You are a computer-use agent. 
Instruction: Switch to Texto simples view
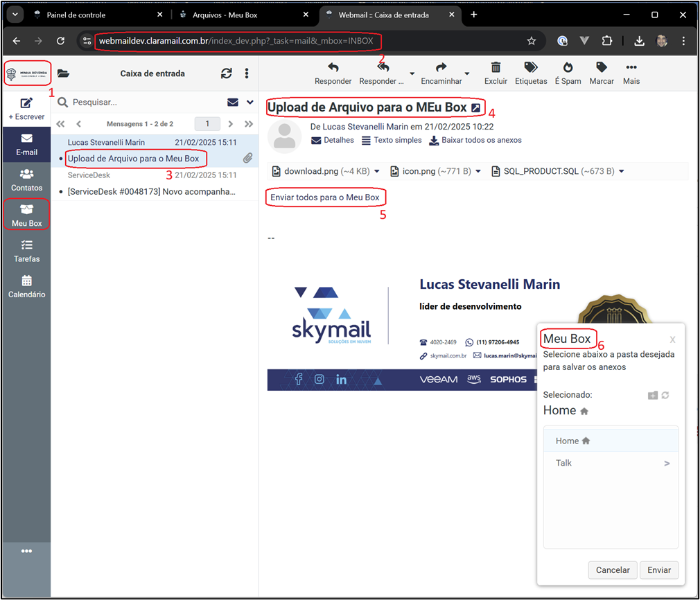point(392,140)
